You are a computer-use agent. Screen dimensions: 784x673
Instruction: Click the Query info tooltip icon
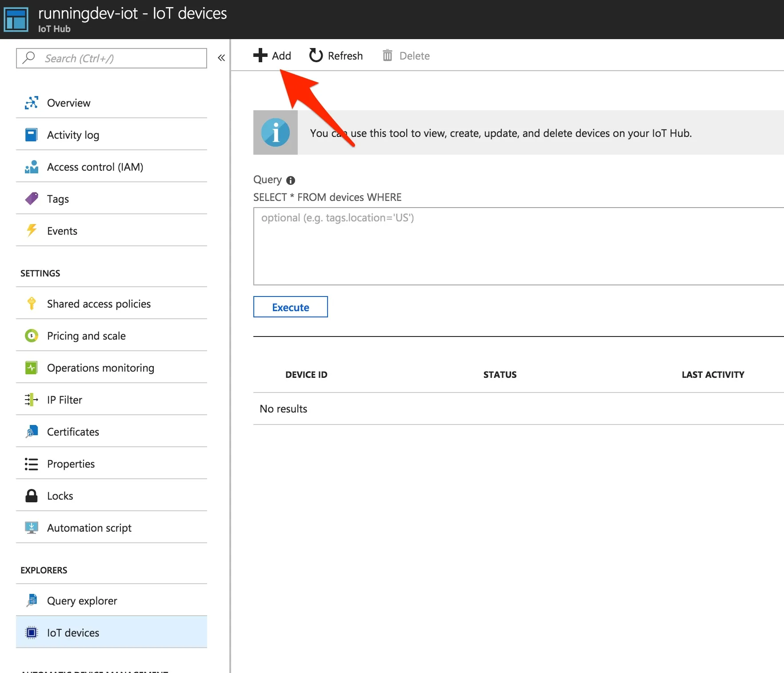click(x=291, y=180)
